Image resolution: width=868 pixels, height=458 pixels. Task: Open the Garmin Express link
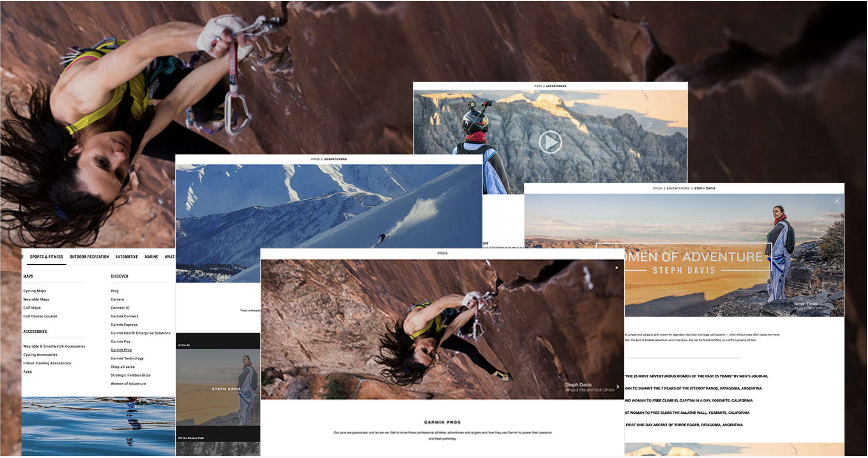[x=124, y=325]
